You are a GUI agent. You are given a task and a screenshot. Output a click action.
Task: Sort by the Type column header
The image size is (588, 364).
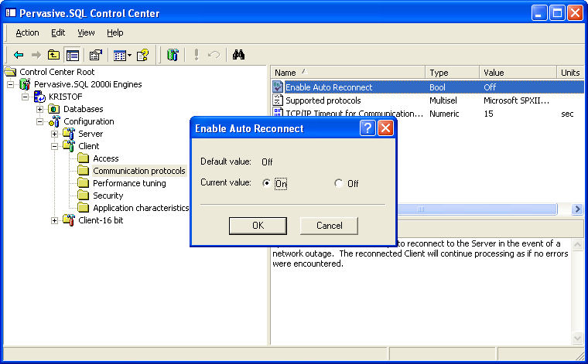click(453, 73)
